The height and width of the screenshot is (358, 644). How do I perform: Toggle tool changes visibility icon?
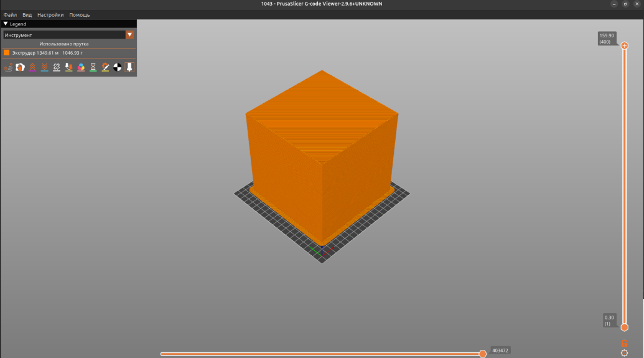68,67
